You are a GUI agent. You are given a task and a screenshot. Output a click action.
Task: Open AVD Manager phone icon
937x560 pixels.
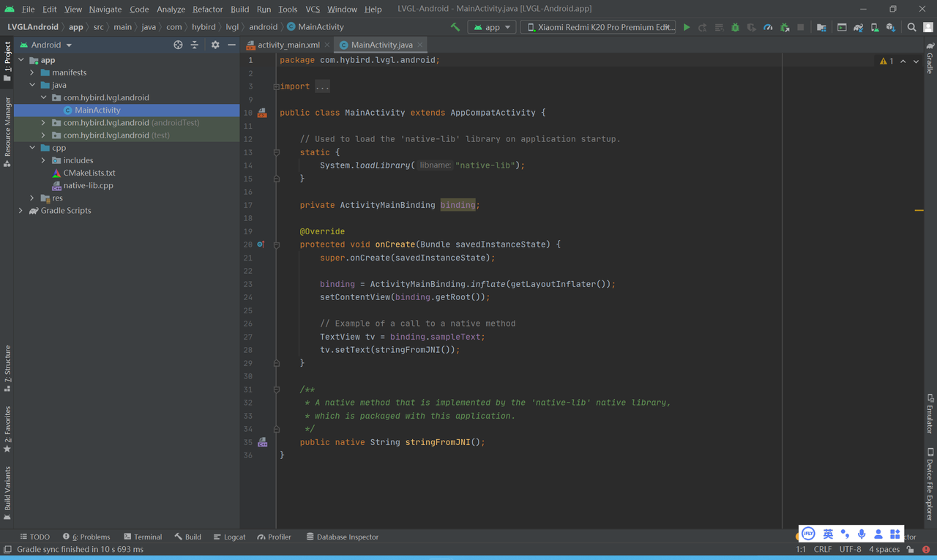874,27
